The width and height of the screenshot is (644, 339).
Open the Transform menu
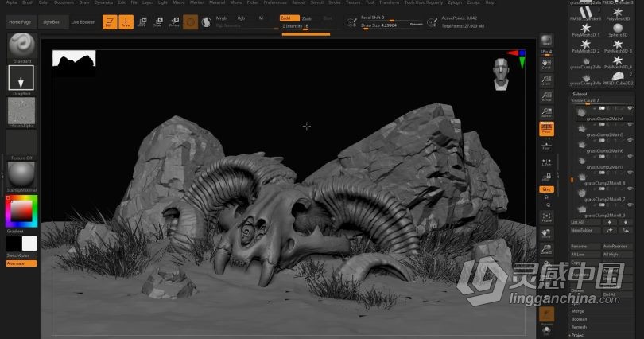point(390,2)
